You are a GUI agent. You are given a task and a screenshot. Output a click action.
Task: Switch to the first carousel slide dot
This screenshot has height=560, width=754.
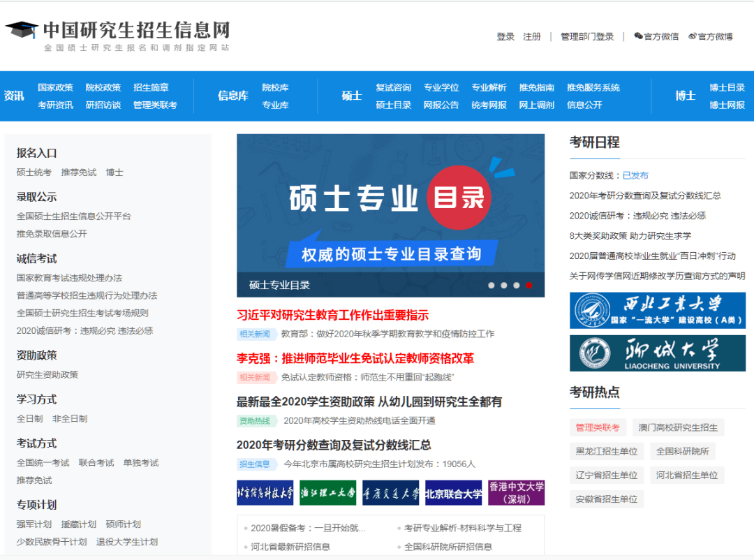pos(491,285)
